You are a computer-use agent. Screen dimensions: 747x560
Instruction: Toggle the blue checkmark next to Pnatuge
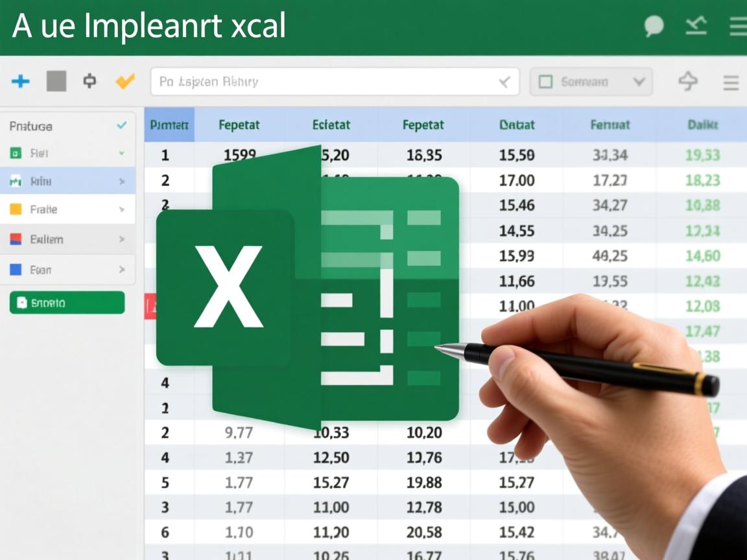(121, 126)
